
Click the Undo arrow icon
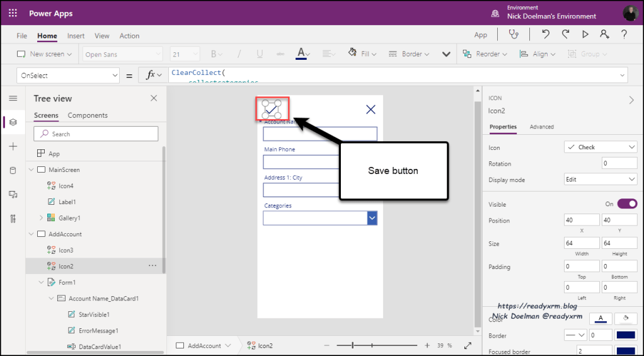coord(546,35)
